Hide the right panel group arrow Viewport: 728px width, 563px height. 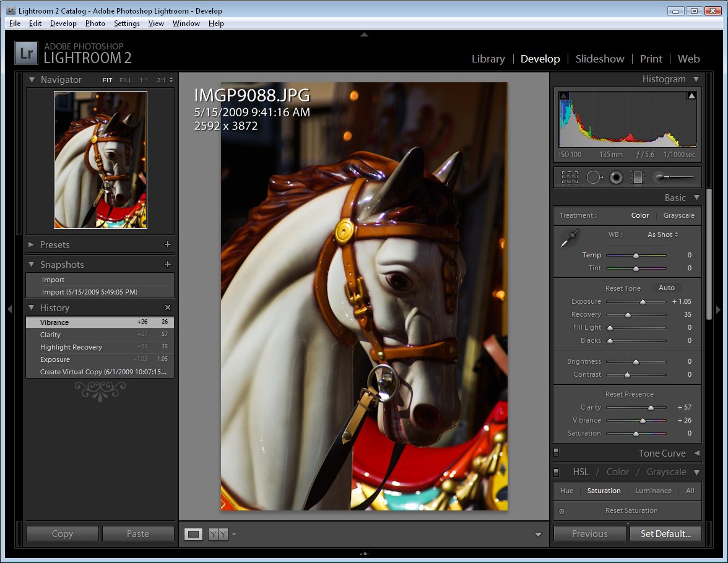pyautogui.click(x=718, y=309)
